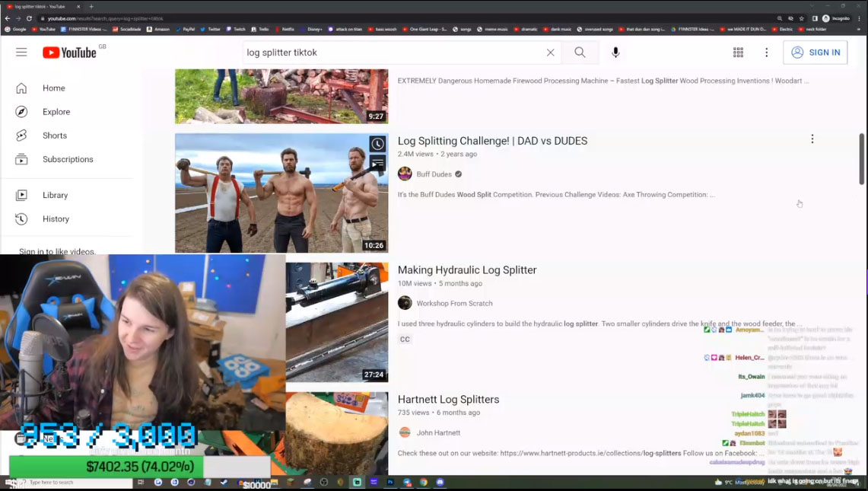
Task: Open the Netflix bookmark
Action: [x=285, y=29]
